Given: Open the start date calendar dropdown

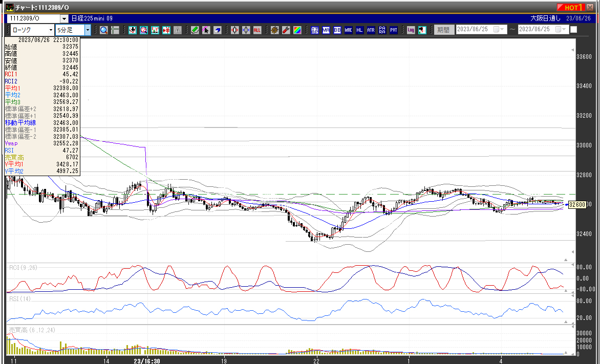Looking at the screenshot, I should click(499, 30).
